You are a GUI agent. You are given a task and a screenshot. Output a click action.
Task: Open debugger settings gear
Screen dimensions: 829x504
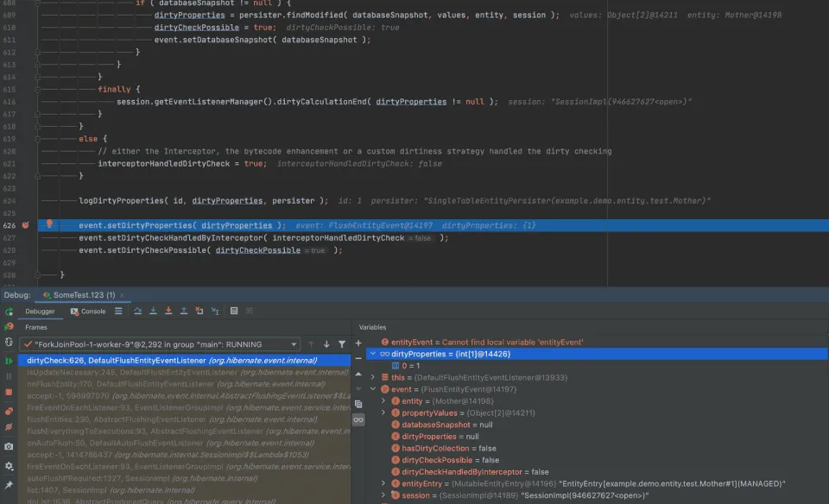pyautogui.click(x=9, y=467)
